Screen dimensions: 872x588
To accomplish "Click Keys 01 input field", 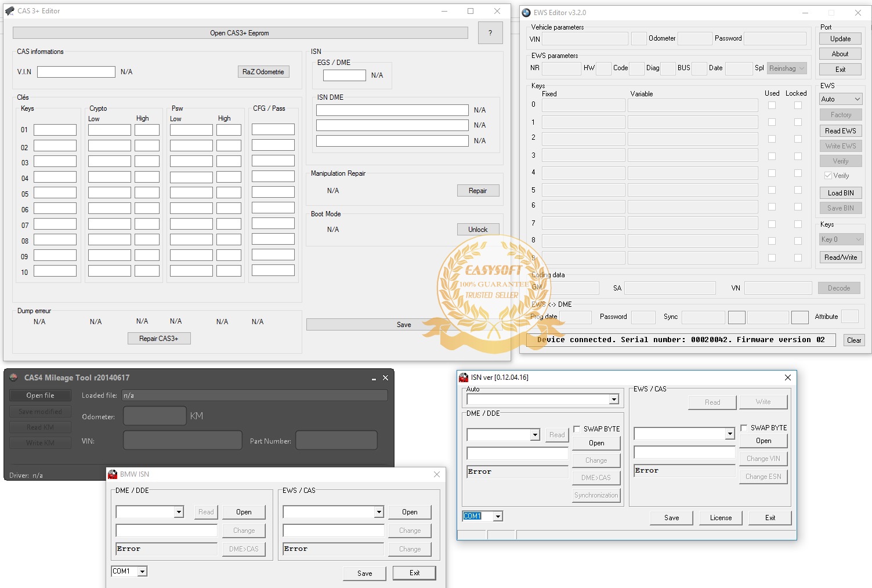I will click(x=55, y=130).
